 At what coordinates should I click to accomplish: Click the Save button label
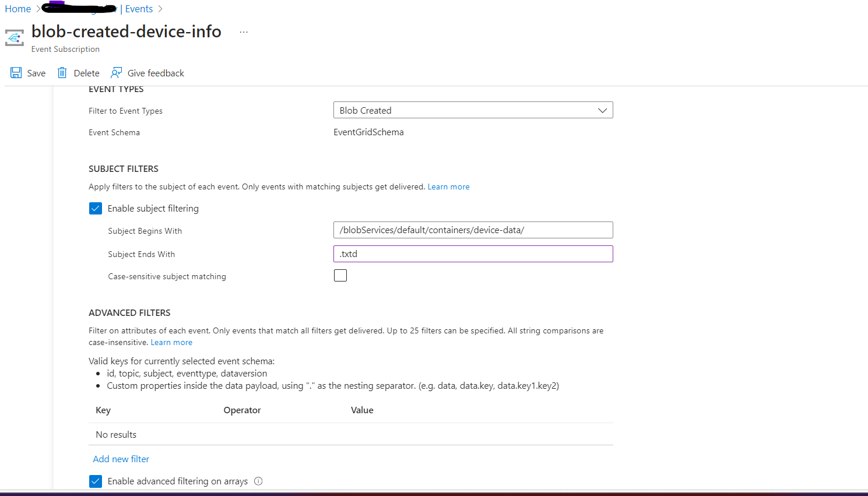36,73
